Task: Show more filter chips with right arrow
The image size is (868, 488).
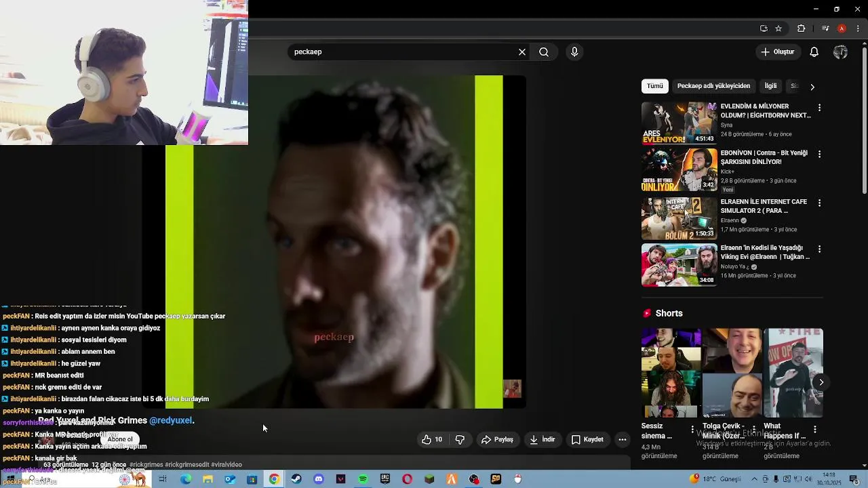Action: point(812,87)
